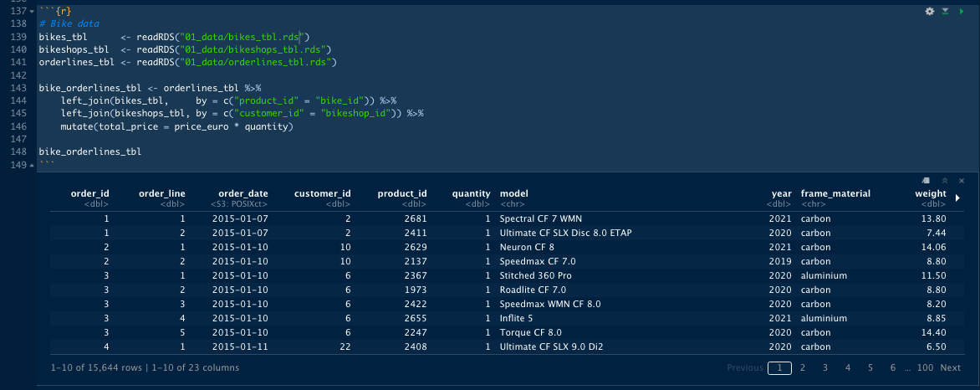The height and width of the screenshot is (390, 980).
Task: Run all chunks above icon
Action: coord(946,11)
